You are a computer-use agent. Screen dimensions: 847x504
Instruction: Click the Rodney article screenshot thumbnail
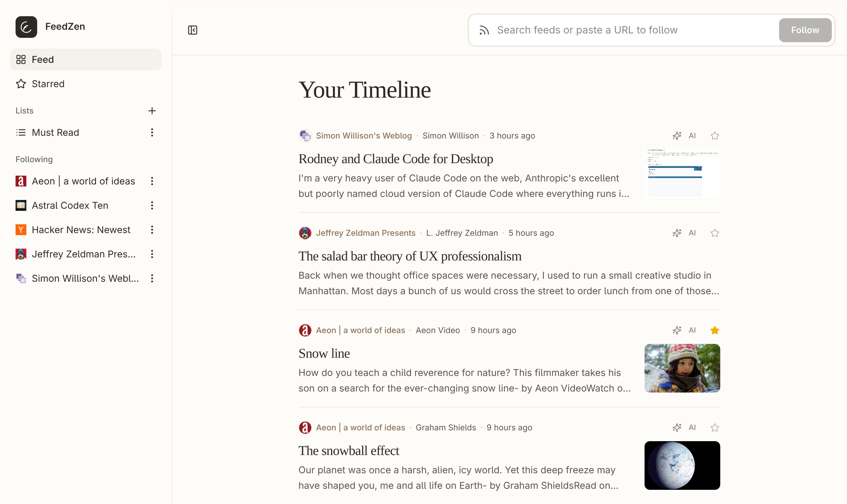[682, 173]
